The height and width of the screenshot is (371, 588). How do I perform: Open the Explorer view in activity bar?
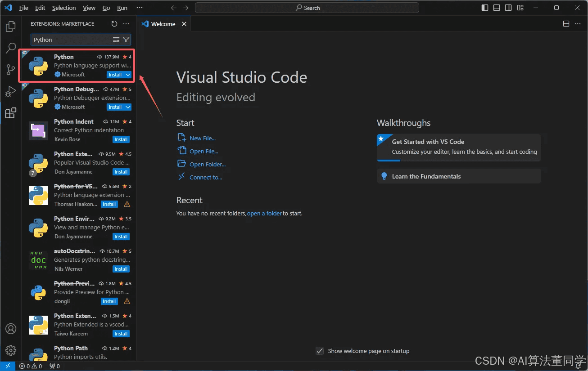(x=11, y=27)
